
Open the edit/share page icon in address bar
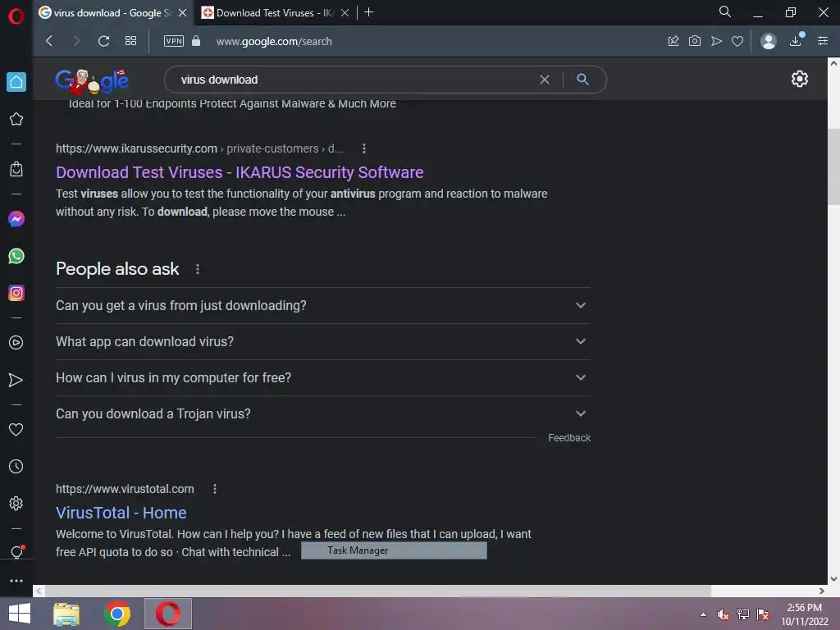point(673,41)
